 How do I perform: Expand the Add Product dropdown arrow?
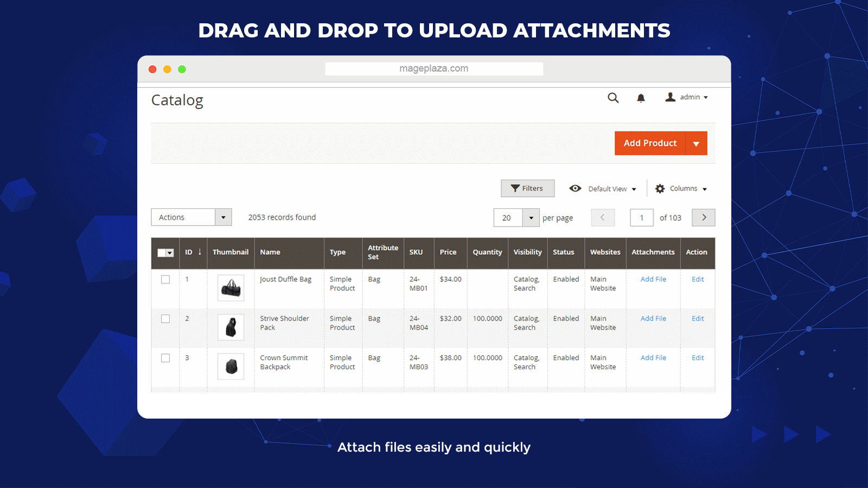[696, 144]
